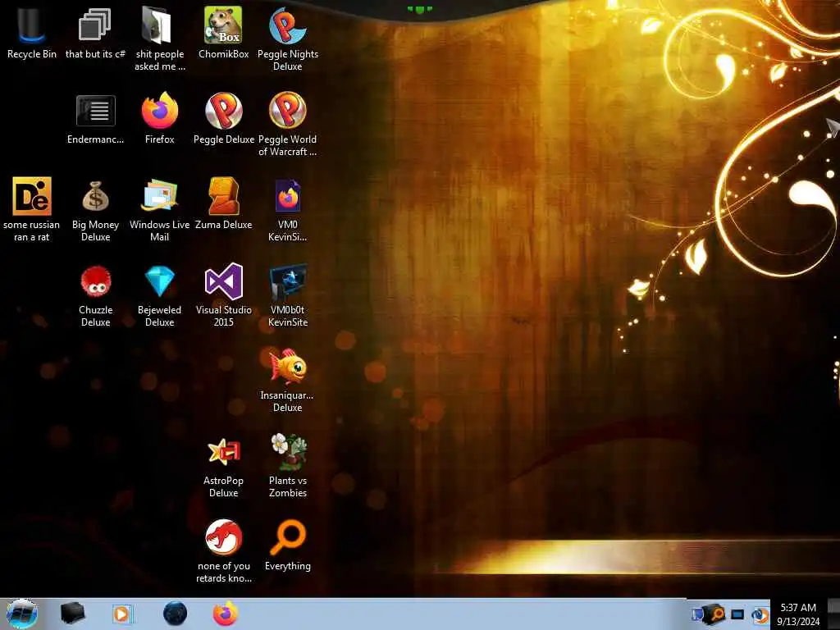Image resolution: width=840 pixels, height=630 pixels.
Task: Click the Everything magnifier tray icon
Action: point(715,614)
